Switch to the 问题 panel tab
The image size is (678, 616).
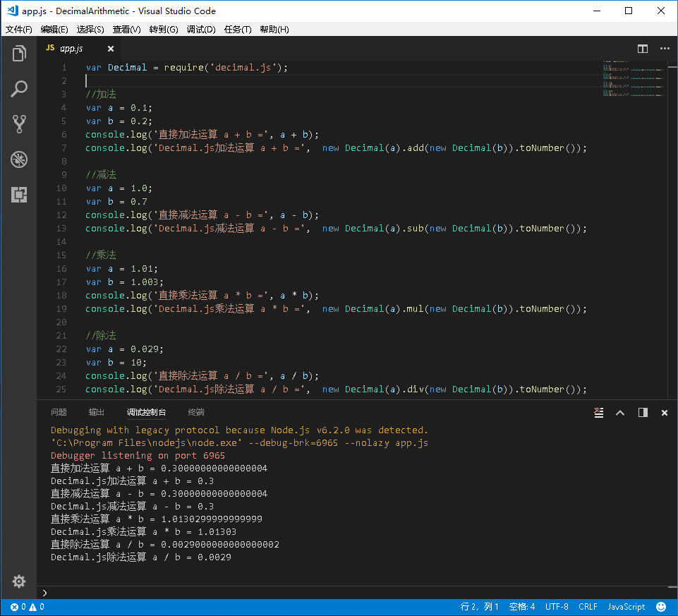59,412
